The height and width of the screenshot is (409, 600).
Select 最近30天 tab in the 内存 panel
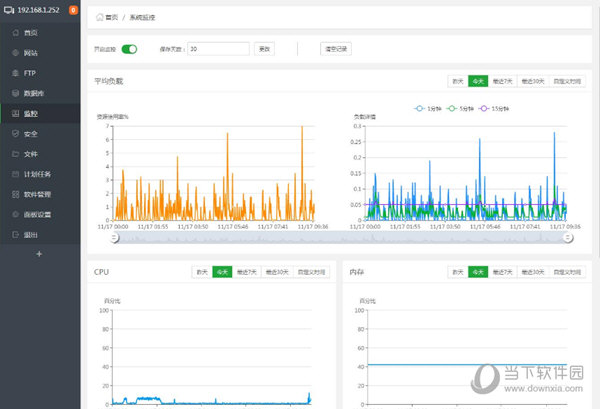533,272
